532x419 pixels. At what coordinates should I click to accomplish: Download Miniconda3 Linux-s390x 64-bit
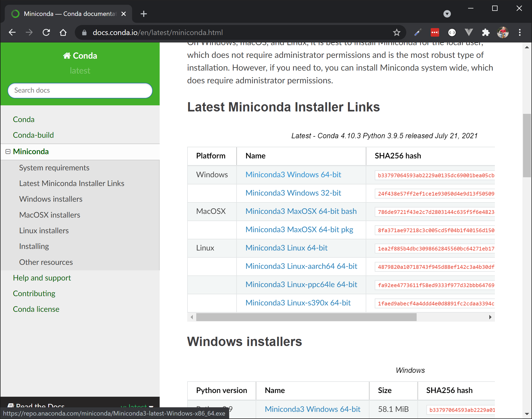[298, 303]
